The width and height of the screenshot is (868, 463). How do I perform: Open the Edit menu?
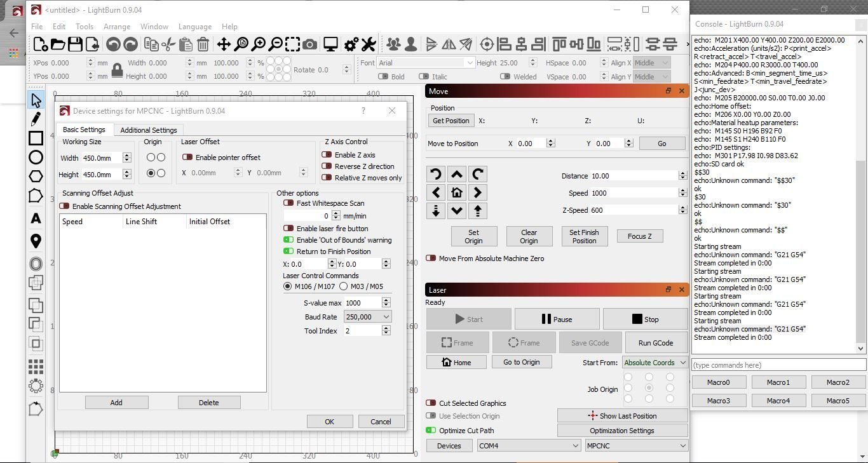pos(59,27)
